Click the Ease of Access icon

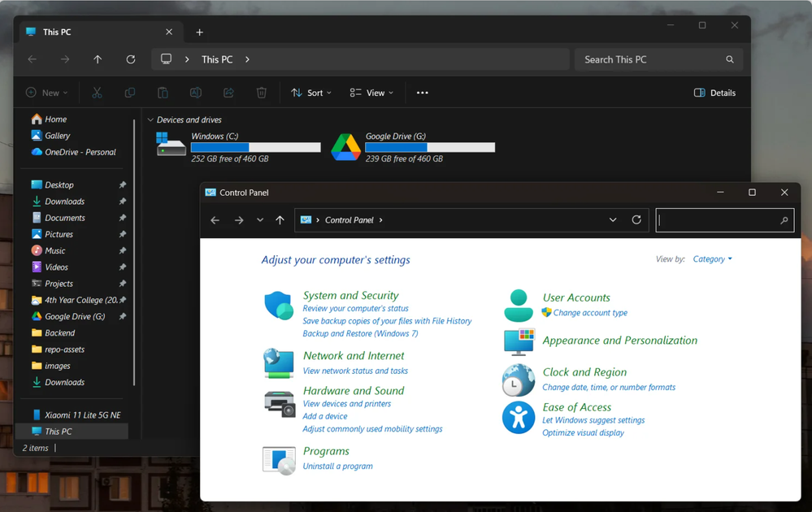pos(519,417)
